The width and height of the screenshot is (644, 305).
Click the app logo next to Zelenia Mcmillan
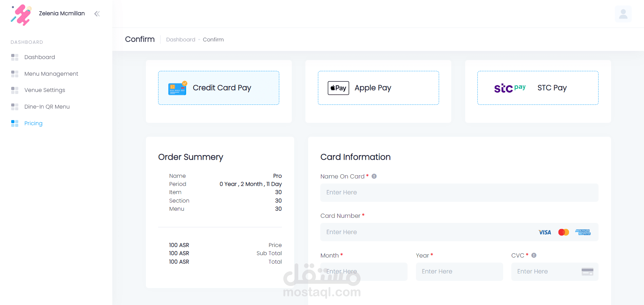pos(21,15)
